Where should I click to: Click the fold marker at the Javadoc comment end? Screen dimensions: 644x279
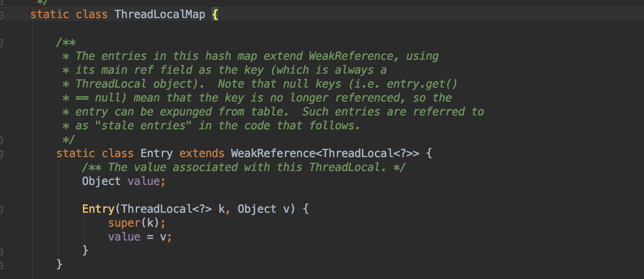click(1, 139)
